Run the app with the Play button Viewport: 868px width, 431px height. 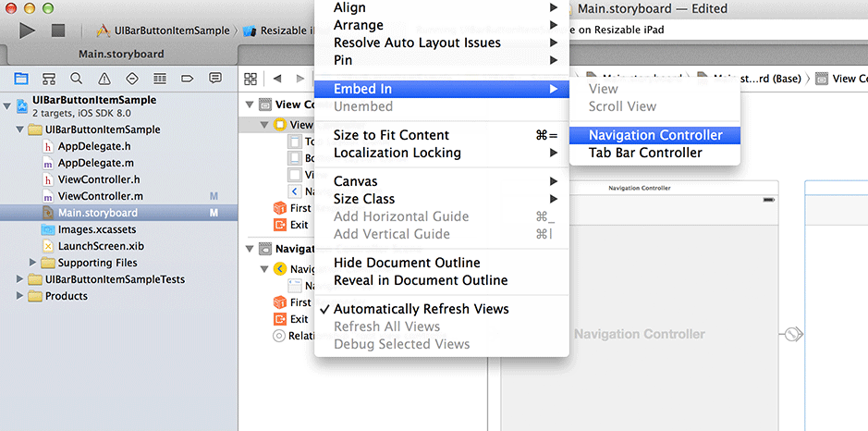[x=27, y=31]
